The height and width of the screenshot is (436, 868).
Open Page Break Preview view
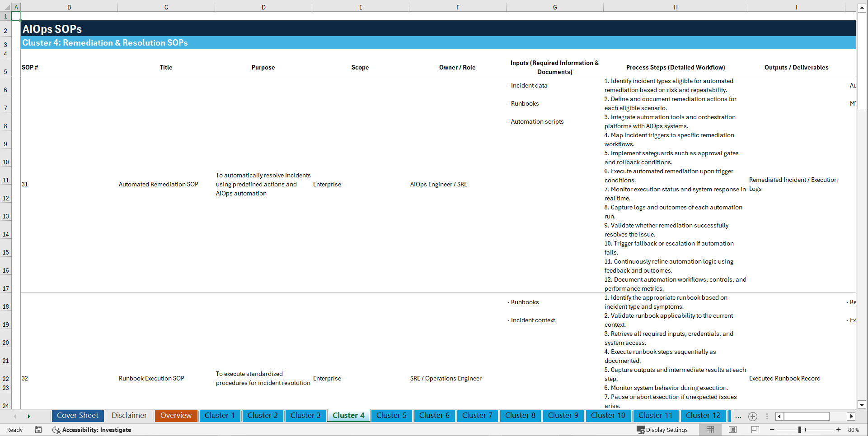click(755, 430)
